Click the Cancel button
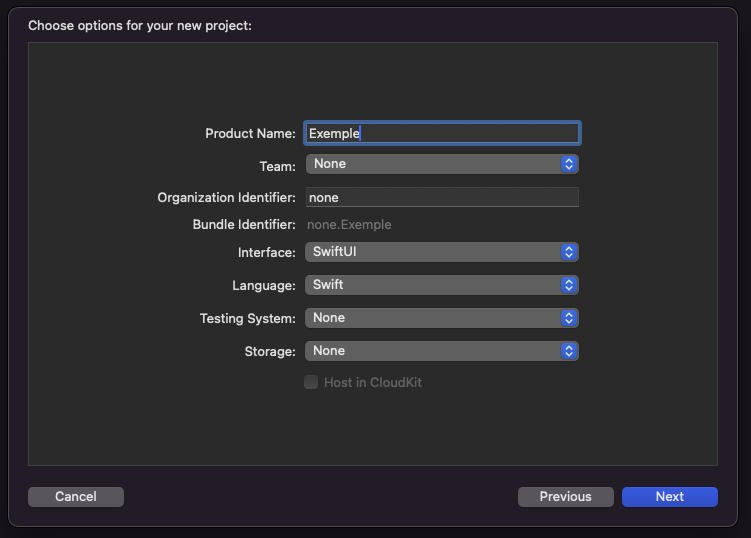This screenshot has width=751, height=538. [76, 497]
